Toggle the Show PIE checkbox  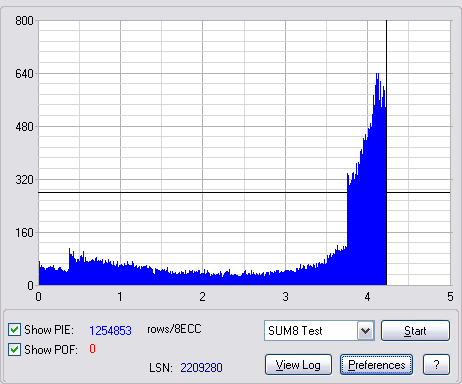tap(14, 330)
